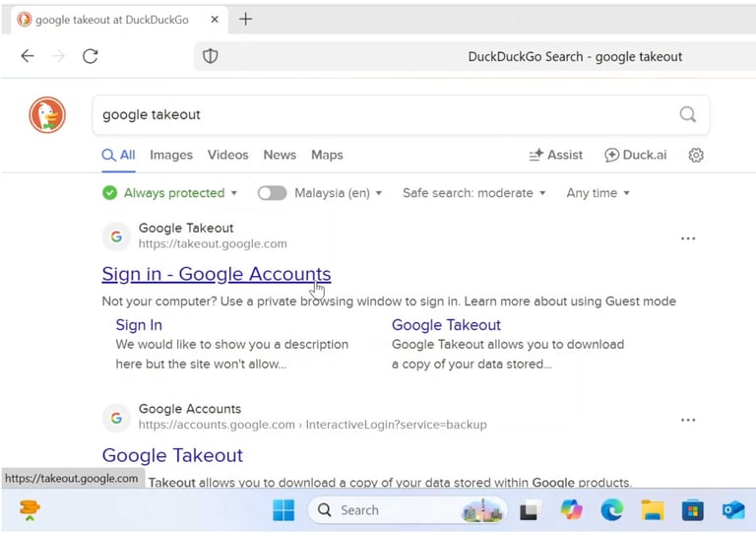
Task: Open the Google Takeout sitelink
Action: click(446, 325)
